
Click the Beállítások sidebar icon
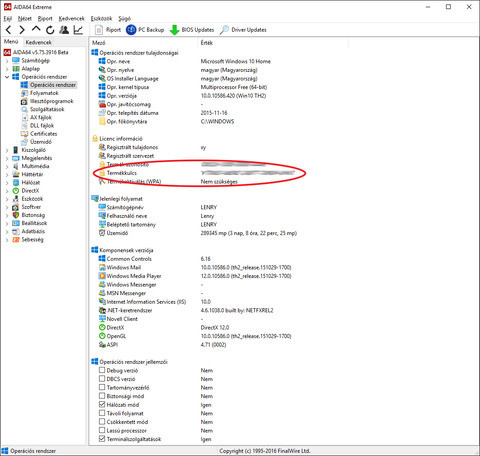point(16,223)
